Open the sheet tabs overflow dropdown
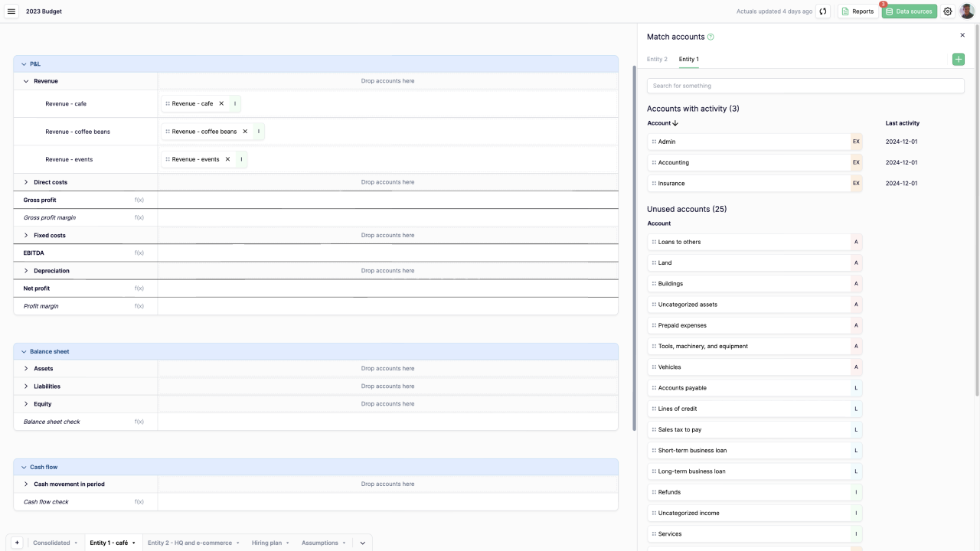This screenshot has width=980, height=551. pyautogui.click(x=362, y=543)
